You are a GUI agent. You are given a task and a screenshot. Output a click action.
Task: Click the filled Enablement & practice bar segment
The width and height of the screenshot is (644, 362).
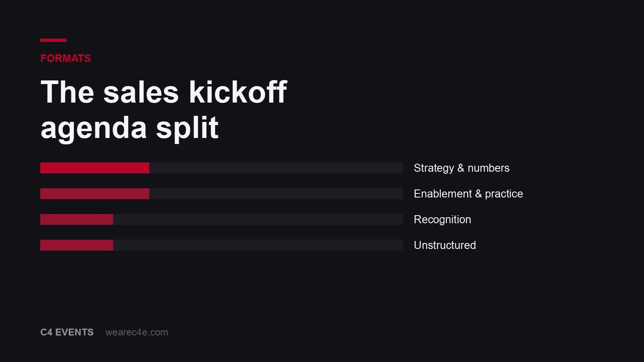[95, 194]
